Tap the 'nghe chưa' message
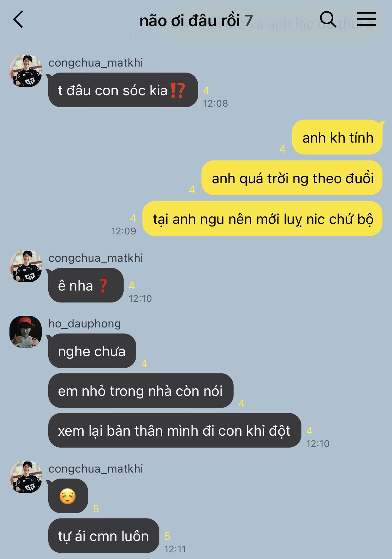The width and height of the screenshot is (392, 559). click(x=92, y=351)
